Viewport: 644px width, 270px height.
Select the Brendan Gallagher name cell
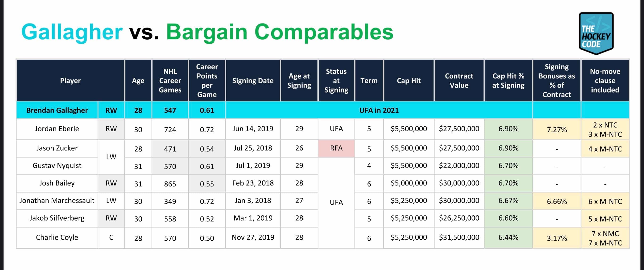pos(57,110)
